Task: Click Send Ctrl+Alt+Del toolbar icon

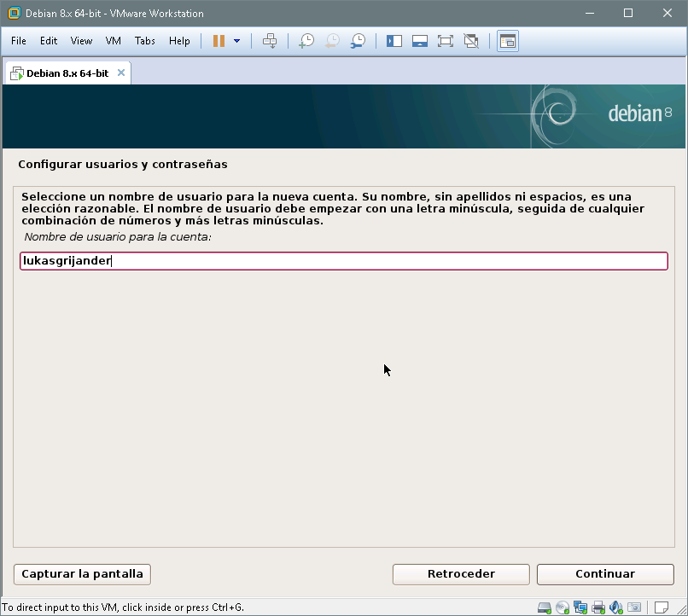Action: pyautogui.click(x=270, y=41)
